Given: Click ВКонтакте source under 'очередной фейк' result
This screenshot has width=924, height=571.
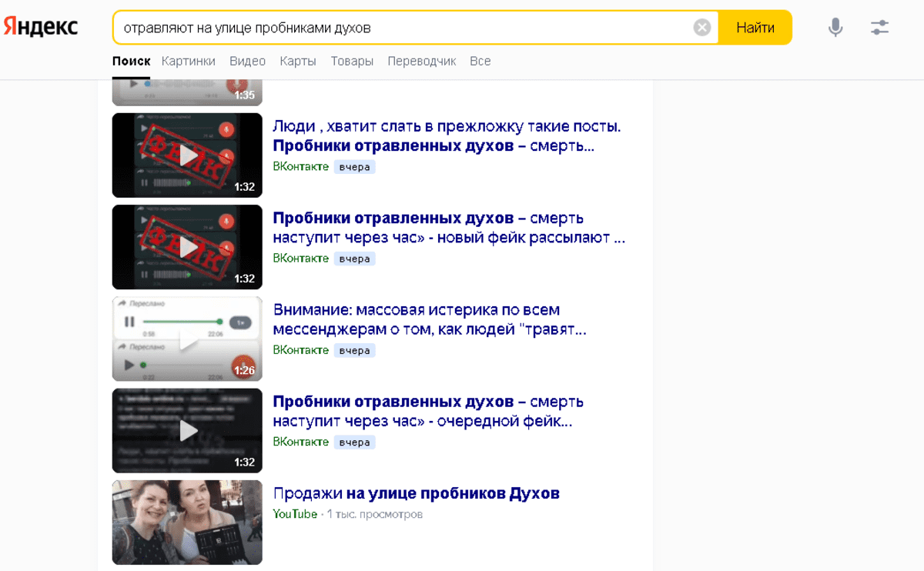Looking at the screenshot, I should [x=300, y=442].
